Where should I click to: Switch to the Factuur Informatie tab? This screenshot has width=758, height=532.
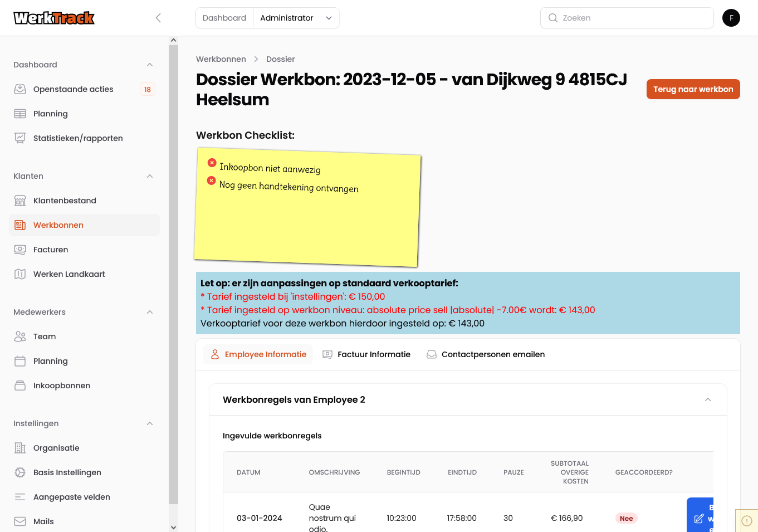366,354
